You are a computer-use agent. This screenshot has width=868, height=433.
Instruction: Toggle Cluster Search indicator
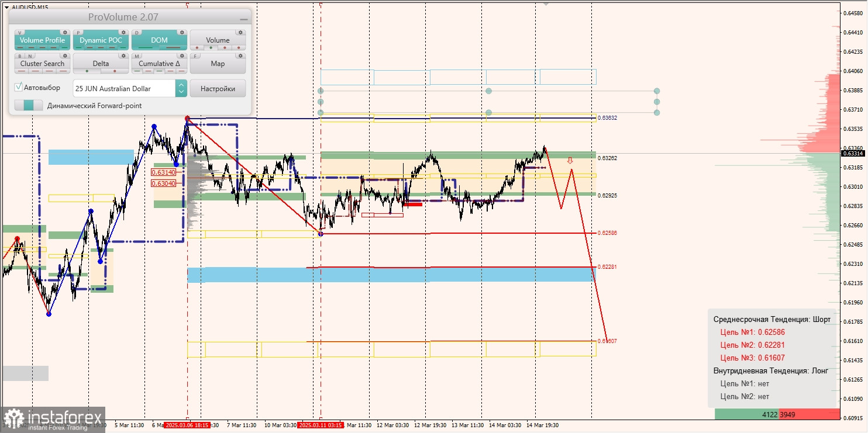(x=42, y=64)
